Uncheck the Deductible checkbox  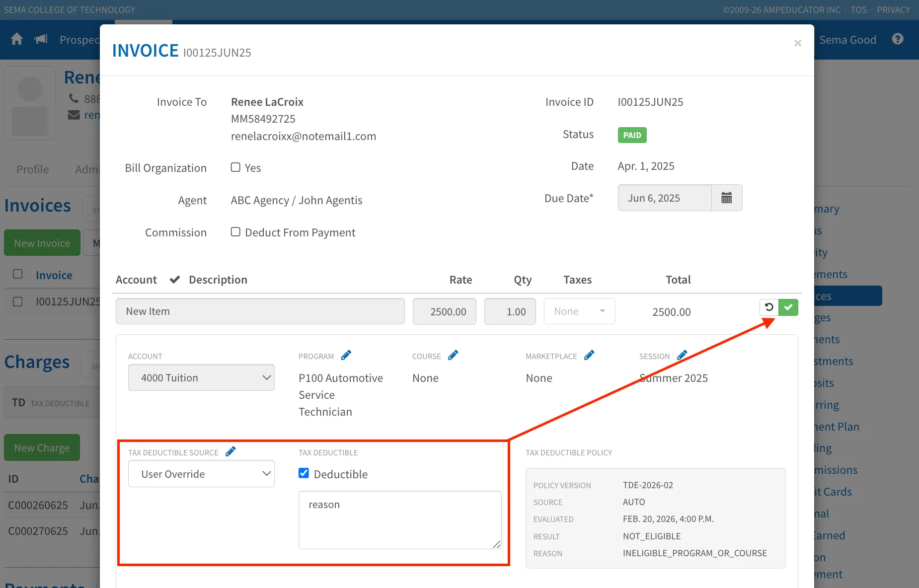click(x=304, y=473)
